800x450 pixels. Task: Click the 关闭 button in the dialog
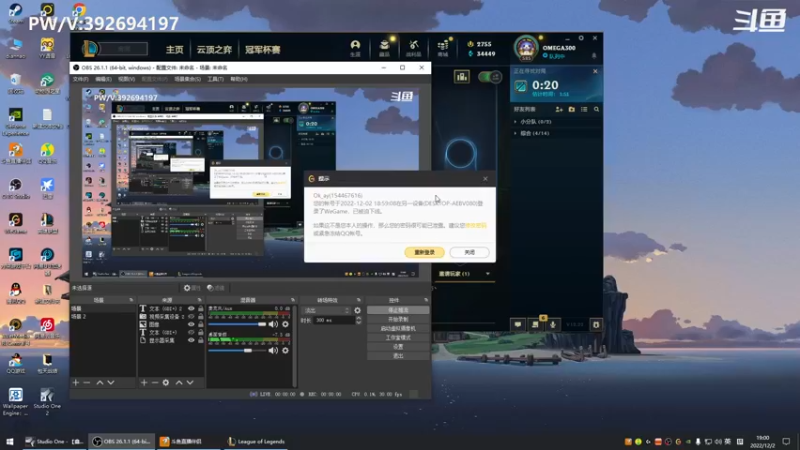[x=469, y=253]
